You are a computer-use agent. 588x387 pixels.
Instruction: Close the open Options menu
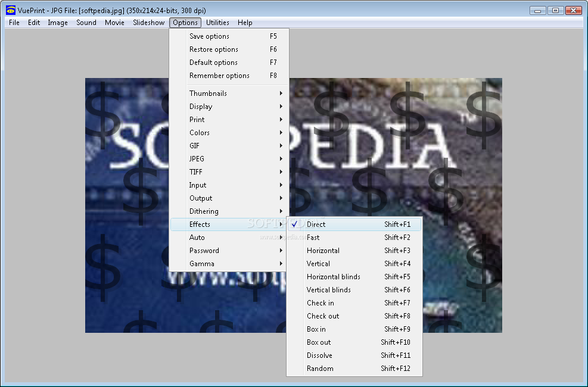(x=185, y=23)
